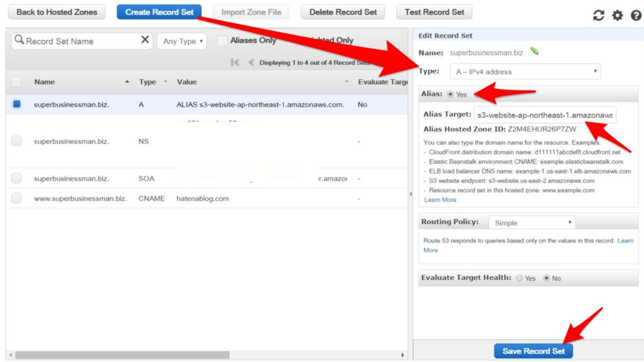Open the Any Type filter dropdown
The image size is (644, 362).
[182, 41]
